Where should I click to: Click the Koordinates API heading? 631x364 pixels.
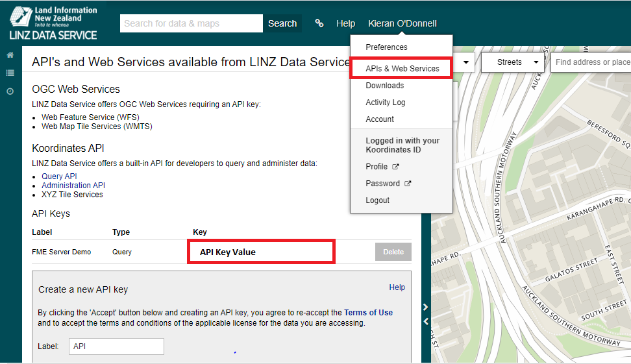point(68,149)
